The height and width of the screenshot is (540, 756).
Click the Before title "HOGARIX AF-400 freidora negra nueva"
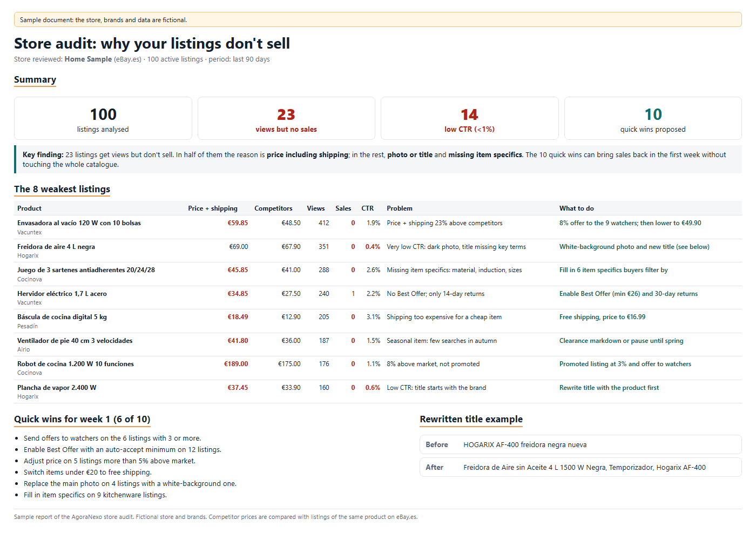click(525, 445)
